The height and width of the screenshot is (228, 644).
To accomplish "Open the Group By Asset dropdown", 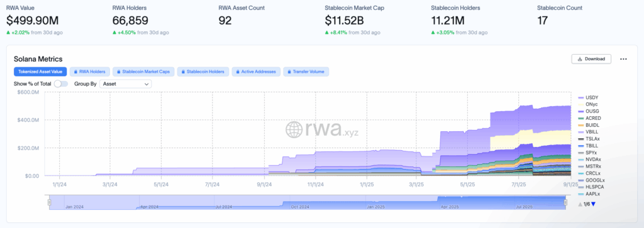I will click(125, 84).
